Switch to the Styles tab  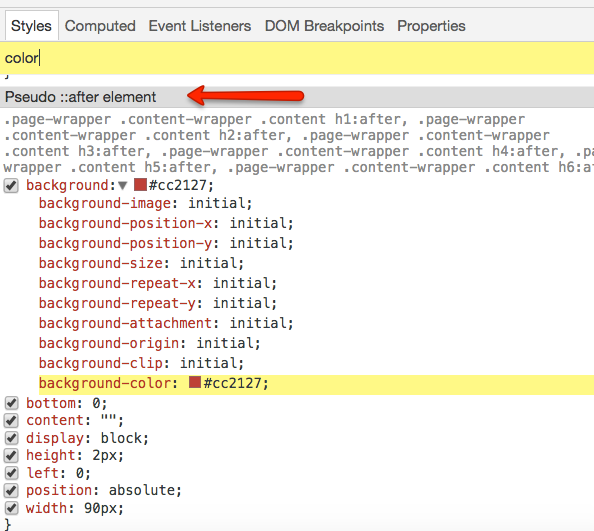tap(31, 26)
